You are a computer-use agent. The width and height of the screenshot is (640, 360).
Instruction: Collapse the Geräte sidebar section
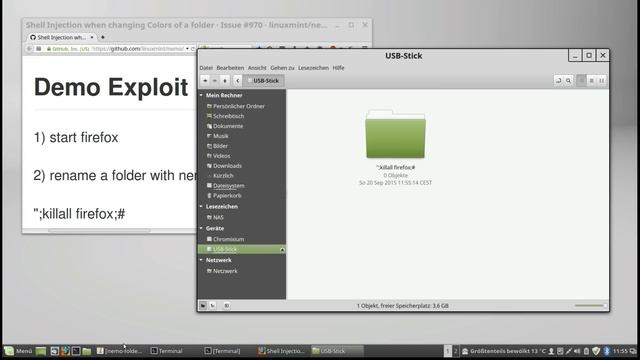pos(201,228)
